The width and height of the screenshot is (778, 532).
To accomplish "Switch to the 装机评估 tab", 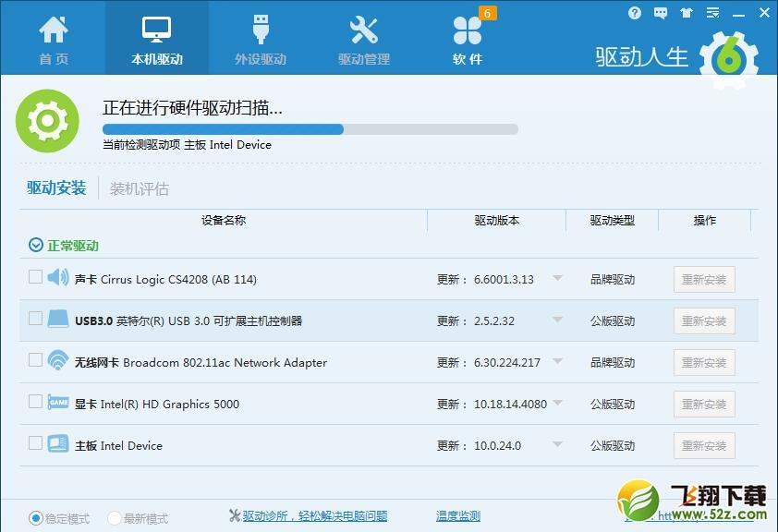I will [x=140, y=189].
